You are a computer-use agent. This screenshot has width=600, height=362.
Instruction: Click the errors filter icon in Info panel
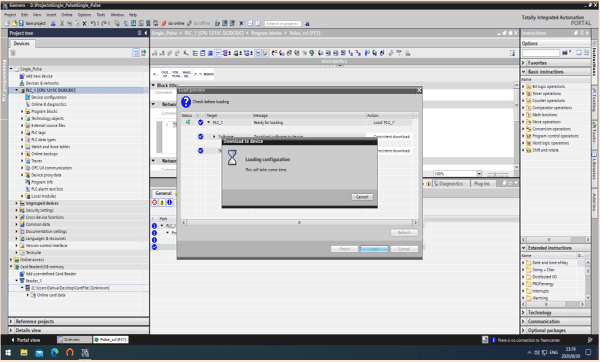coord(155,202)
